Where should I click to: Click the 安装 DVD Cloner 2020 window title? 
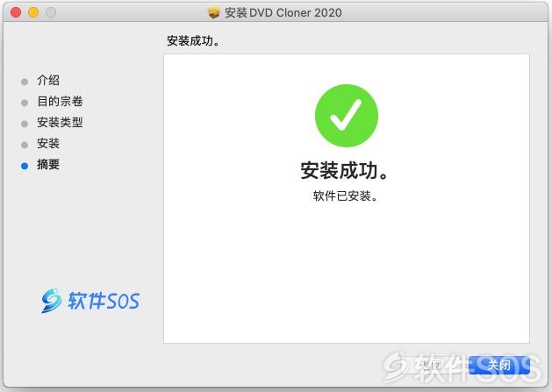(283, 13)
